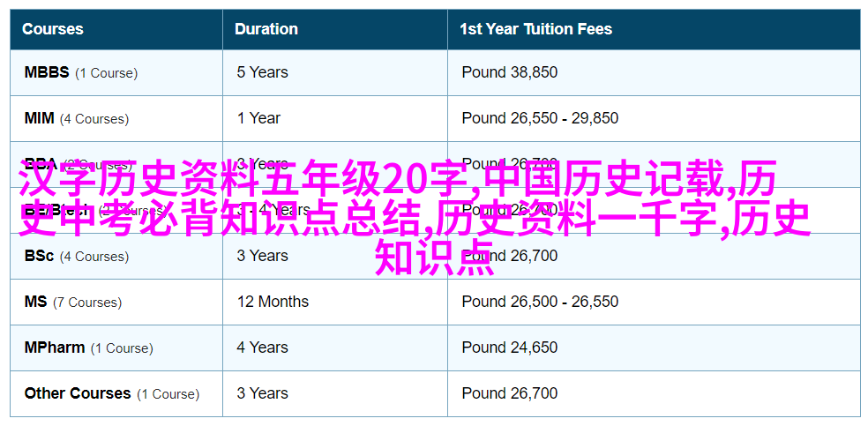
Task: Click the 1st Year Tuition Fees header
Action: pos(535,29)
